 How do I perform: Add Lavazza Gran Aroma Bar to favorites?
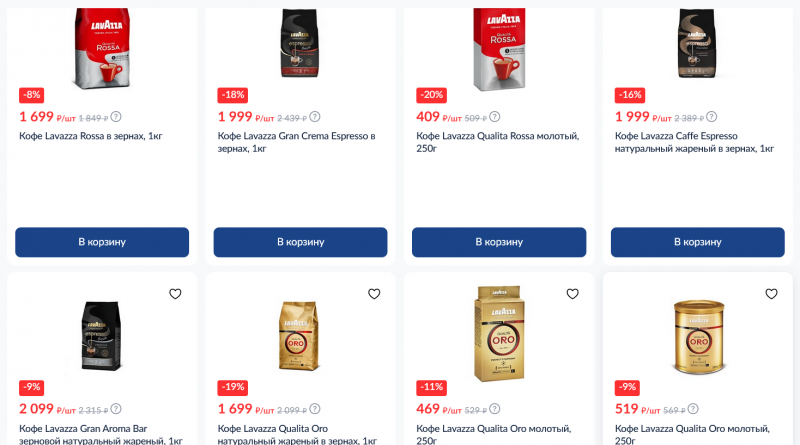175,294
